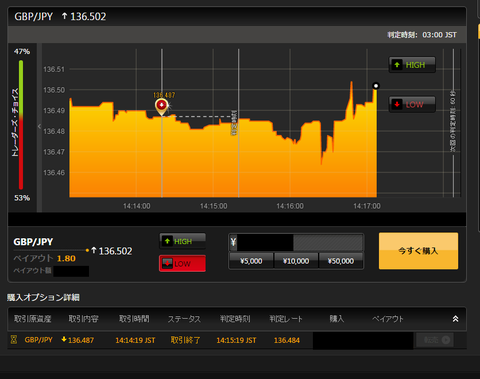The width and height of the screenshot is (480, 379).
Task: Click the hourglass icon in the GBP/JPY row
Action: [14, 340]
